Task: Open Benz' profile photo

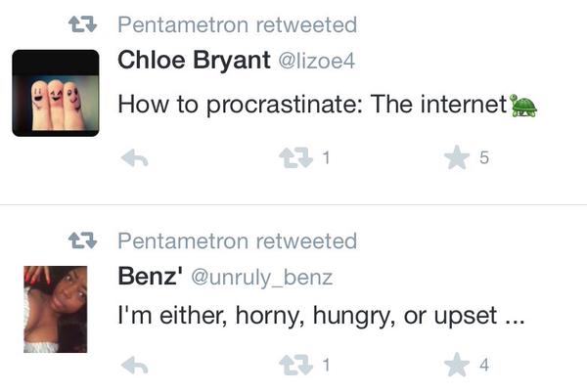Action: click(x=55, y=309)
